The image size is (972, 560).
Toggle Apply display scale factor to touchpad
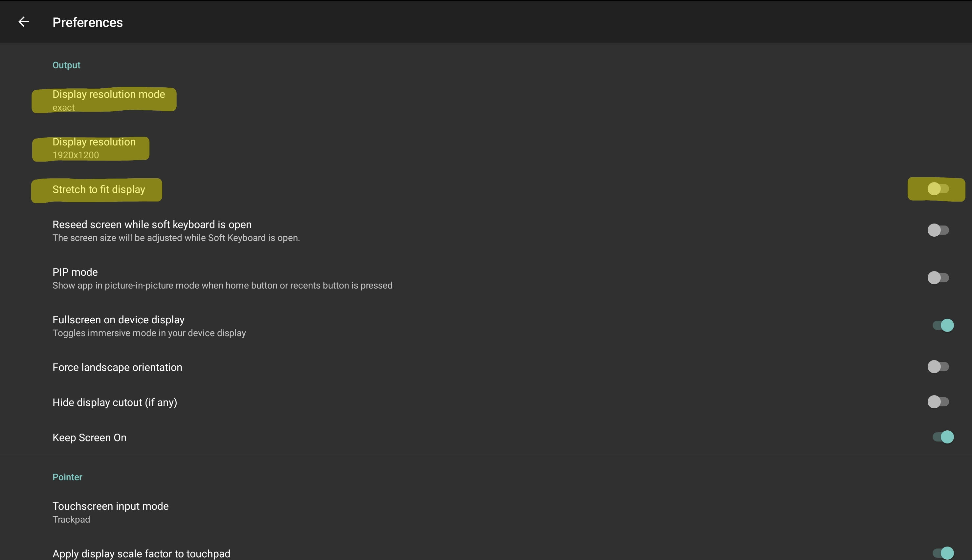tap(943, 553)
